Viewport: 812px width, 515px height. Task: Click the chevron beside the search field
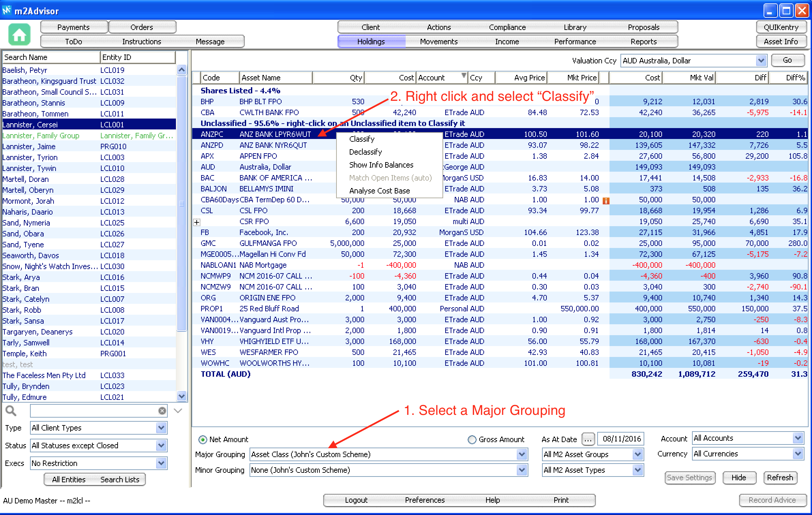178,411
